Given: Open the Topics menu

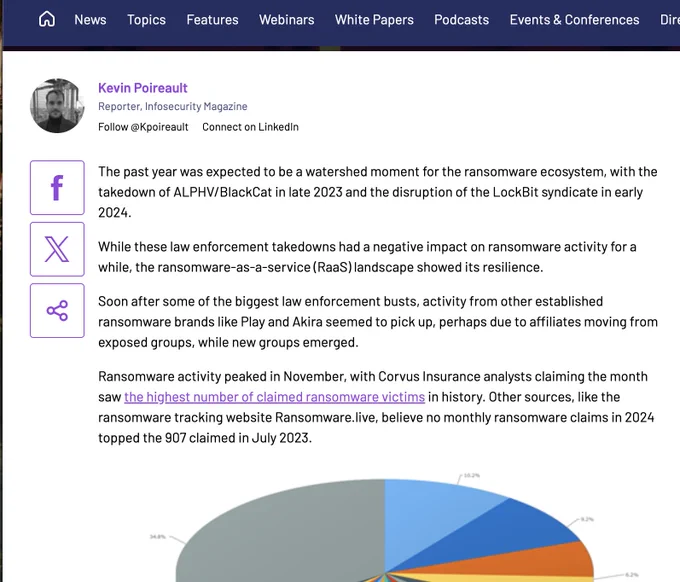Looking at the screenshot, I should [x=146, y=19].
